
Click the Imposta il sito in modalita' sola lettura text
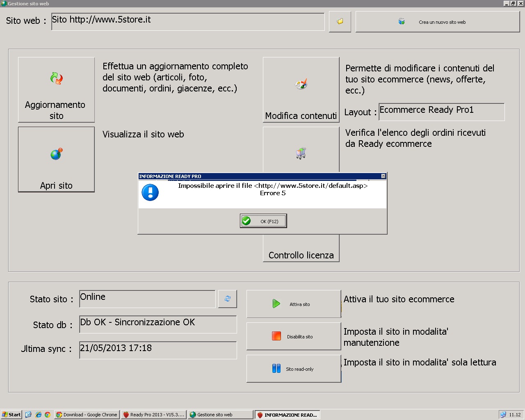click(x=420, y=362)
